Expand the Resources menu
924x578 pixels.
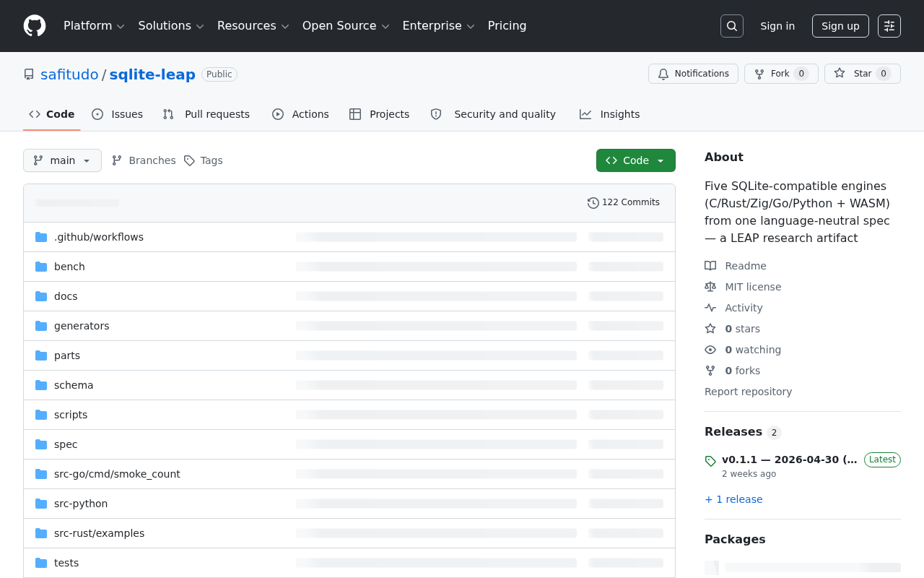[253, 26]
